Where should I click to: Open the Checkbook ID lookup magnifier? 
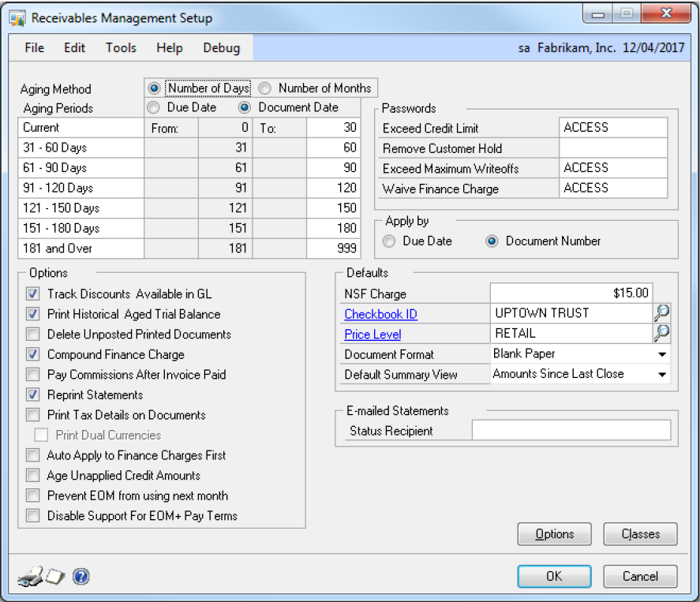[661, 313]
